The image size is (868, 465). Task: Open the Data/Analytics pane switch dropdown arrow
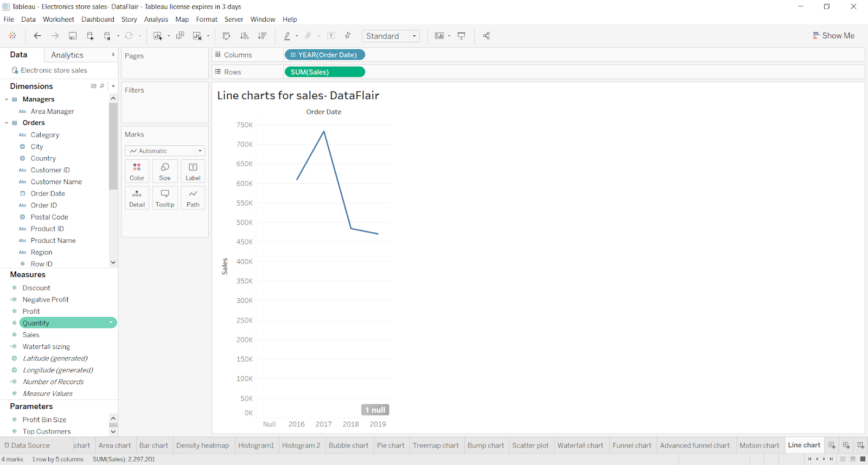tap(113, 55)
